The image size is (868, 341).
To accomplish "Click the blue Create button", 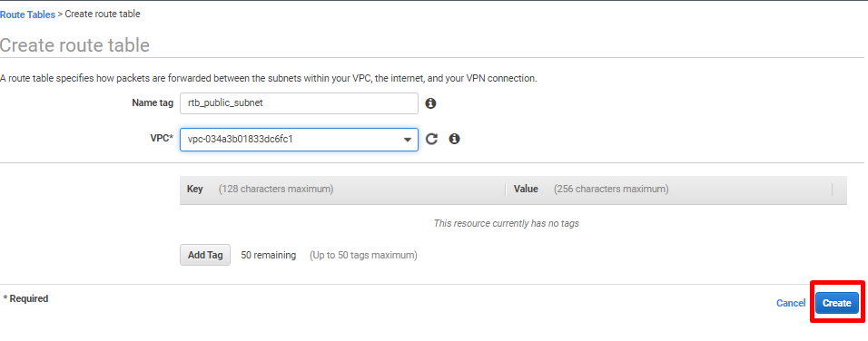I will coord(837,303).
